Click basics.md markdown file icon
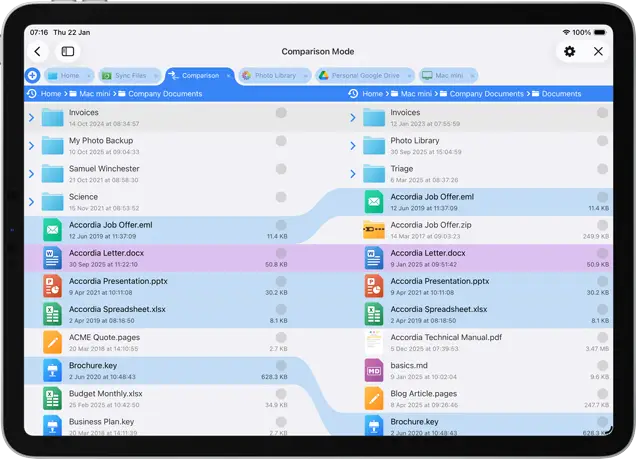This screenshot has width=636, height=459. tap(373, 371)
